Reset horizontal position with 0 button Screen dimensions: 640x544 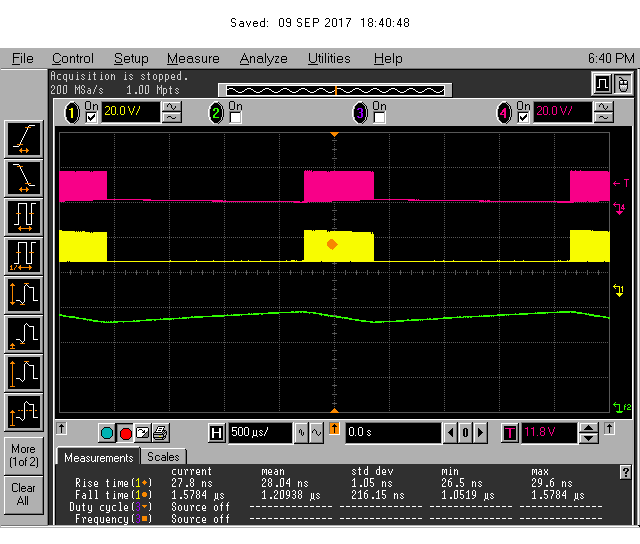(x=465, y=433)
